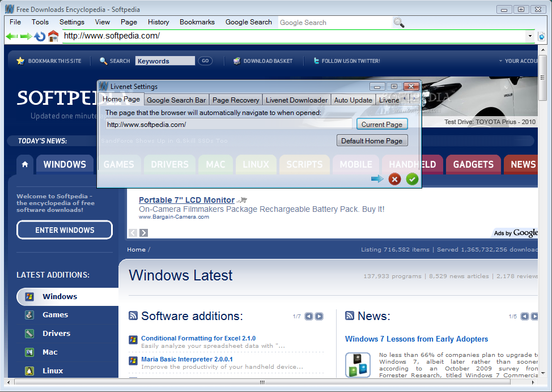Click RSS icon beside Software additions

133,316
